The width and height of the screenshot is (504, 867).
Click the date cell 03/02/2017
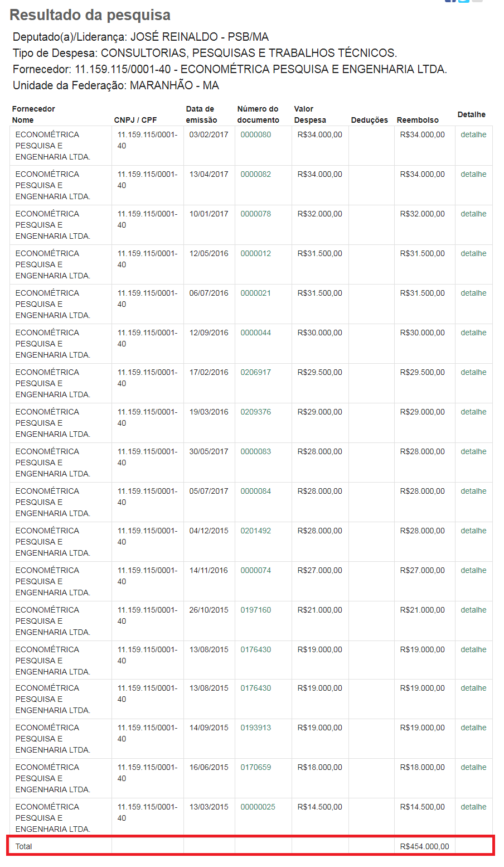click(x=209, y=134)
